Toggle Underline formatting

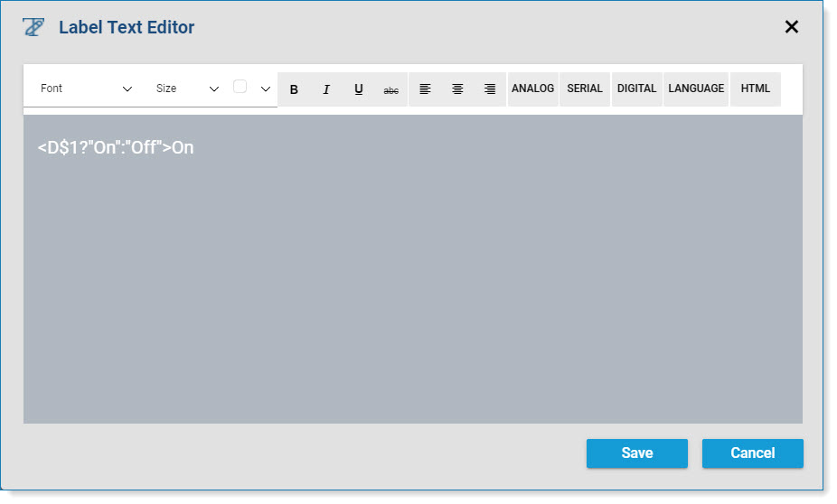point(359,89)
